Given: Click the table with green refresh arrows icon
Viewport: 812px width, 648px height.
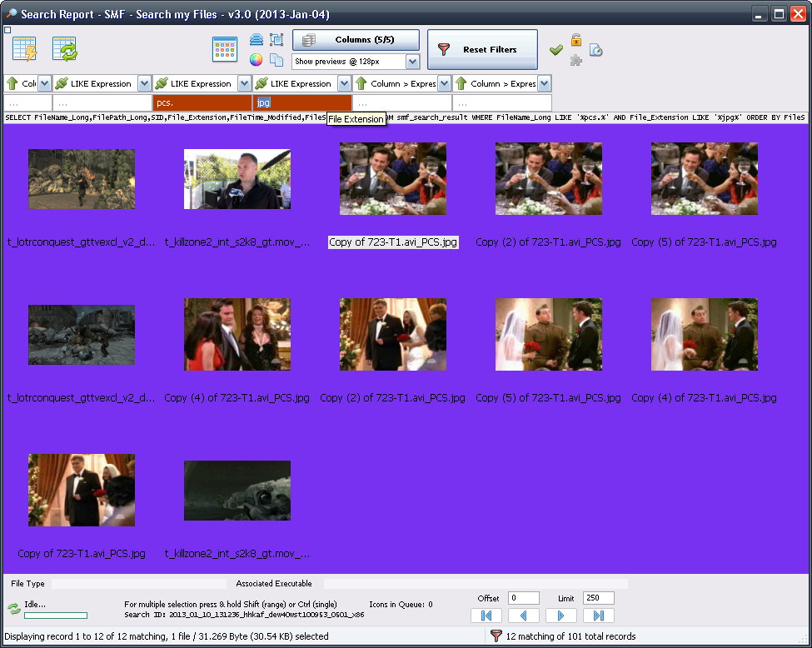Looking at the screenshot, I should click(x=64, y=49).
